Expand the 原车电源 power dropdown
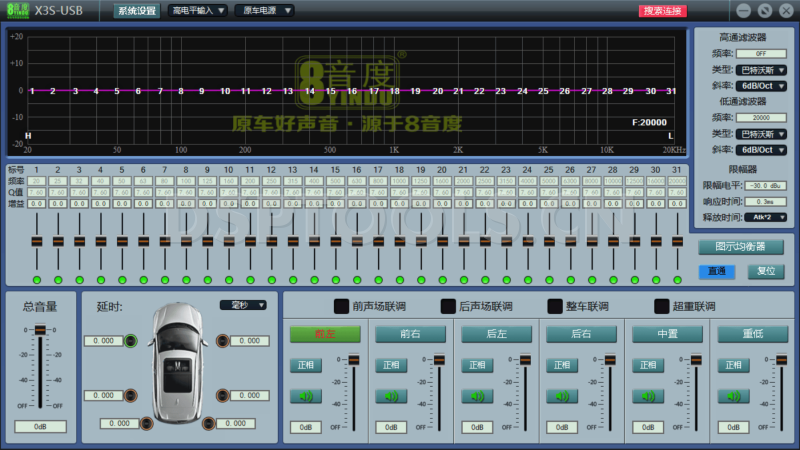The width and height of the screenshot is (800, 450). click(265, 10)
